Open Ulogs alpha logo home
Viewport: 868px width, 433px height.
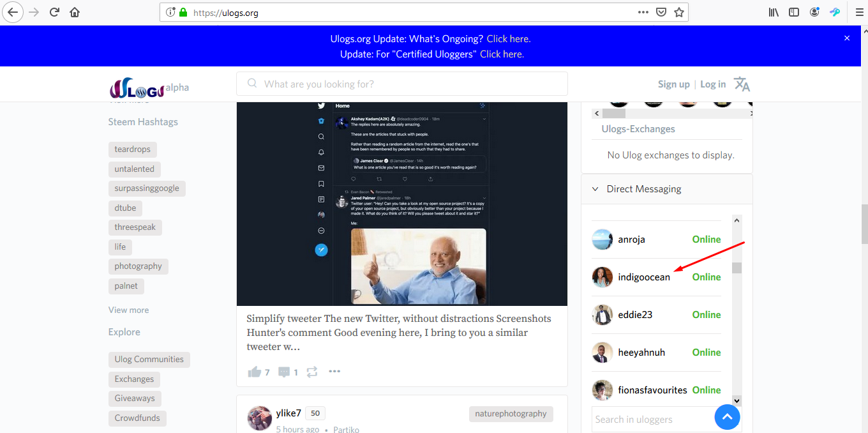[x=149, y=87]
